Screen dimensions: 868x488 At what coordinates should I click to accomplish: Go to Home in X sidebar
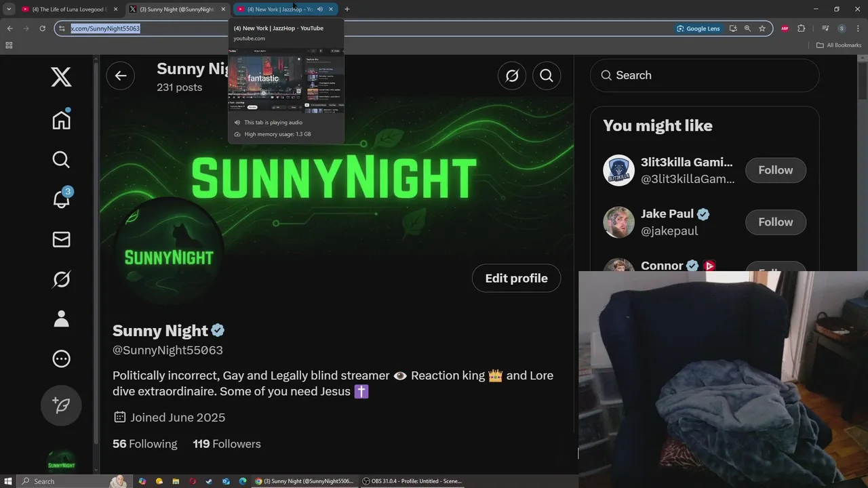pos(61,119)
